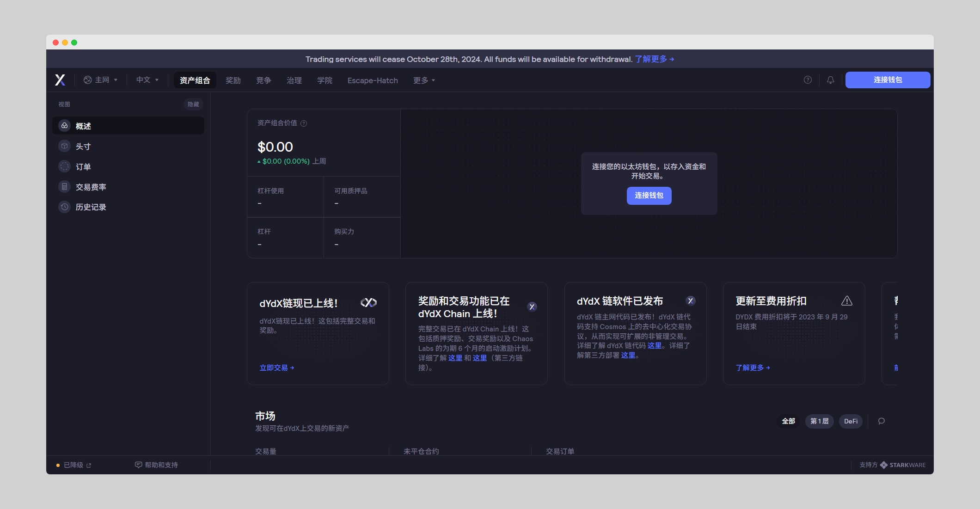This screenshot has height=509, width=980.
Task: Click the dYdX X logo
Action: (60, 80)
